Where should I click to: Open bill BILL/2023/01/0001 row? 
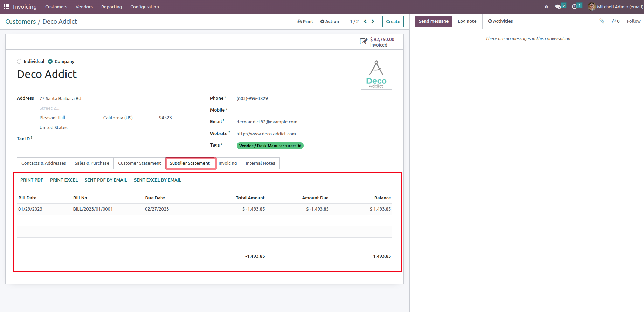click(205, 209)
